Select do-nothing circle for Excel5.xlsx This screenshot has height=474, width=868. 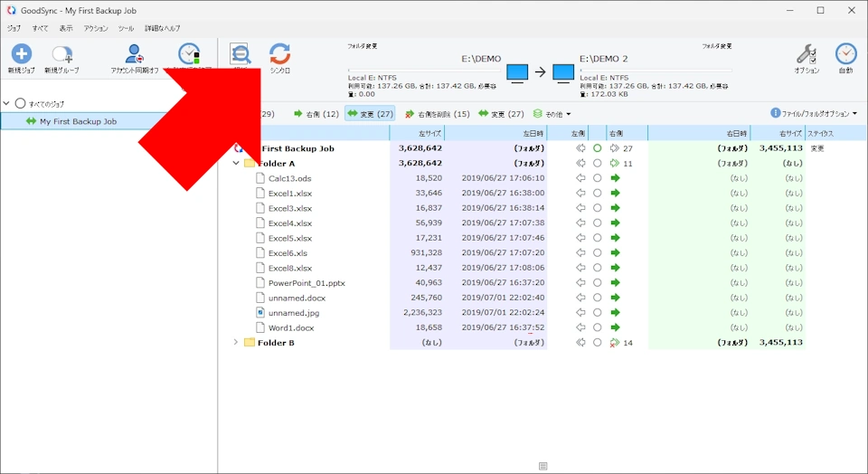598,238
